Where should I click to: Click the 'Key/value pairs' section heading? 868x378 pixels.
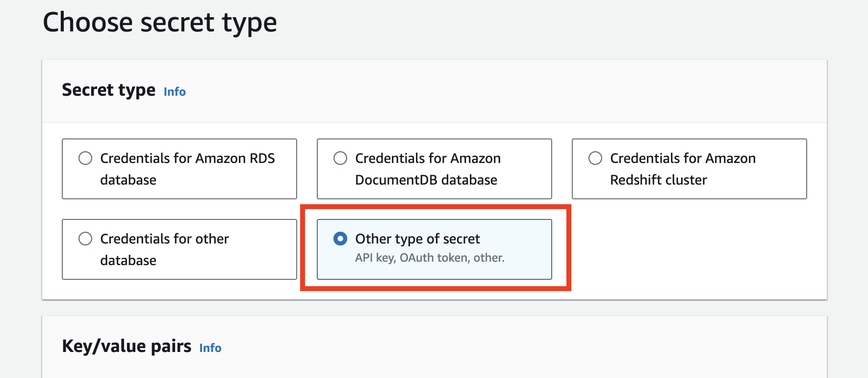click(x=127, y=347)
